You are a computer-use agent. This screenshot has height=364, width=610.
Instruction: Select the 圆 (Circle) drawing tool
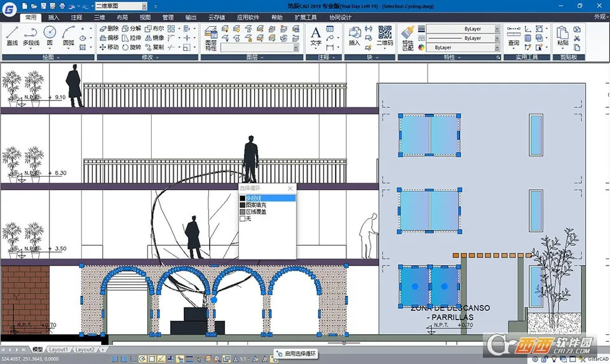pyautogui.click(x=50, y=35)
